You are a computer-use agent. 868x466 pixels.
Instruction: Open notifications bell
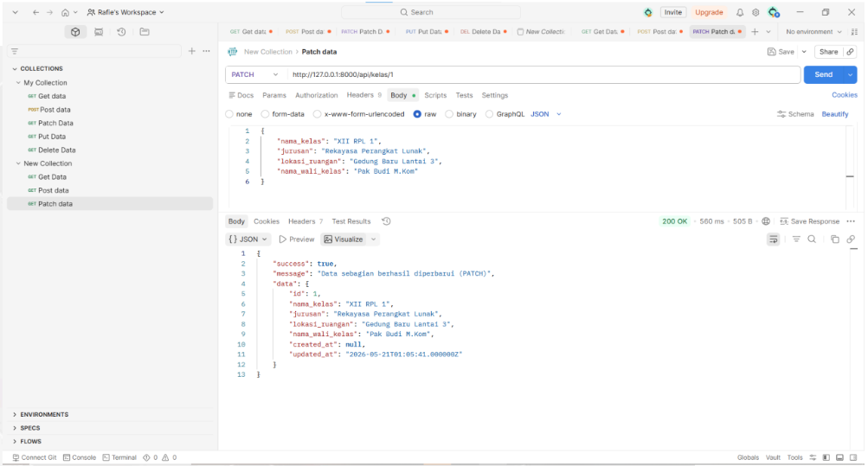[740, 12]
